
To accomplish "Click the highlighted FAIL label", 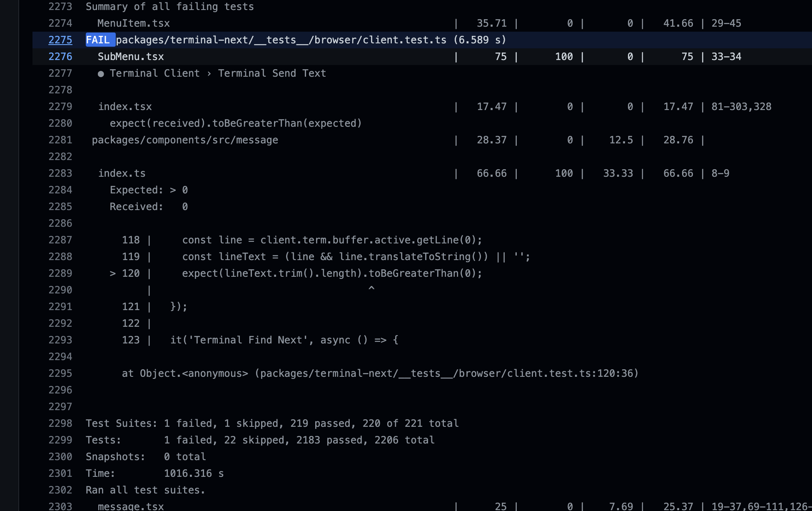I will point(98,40).
